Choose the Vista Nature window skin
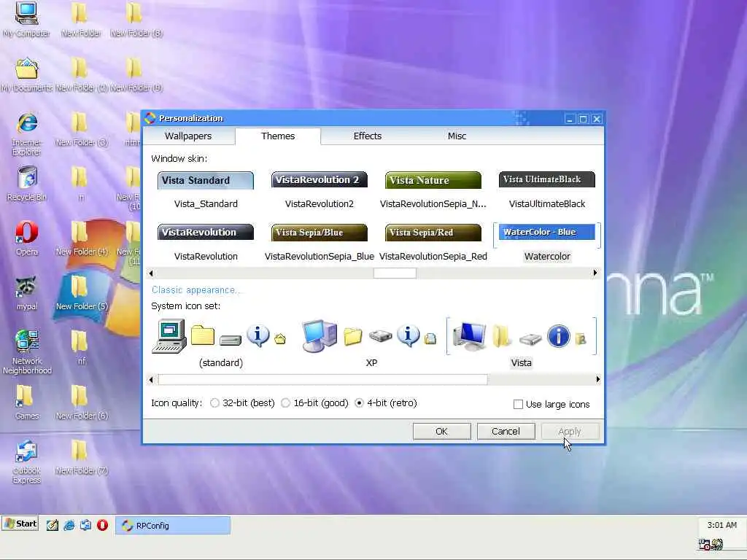 433,190
